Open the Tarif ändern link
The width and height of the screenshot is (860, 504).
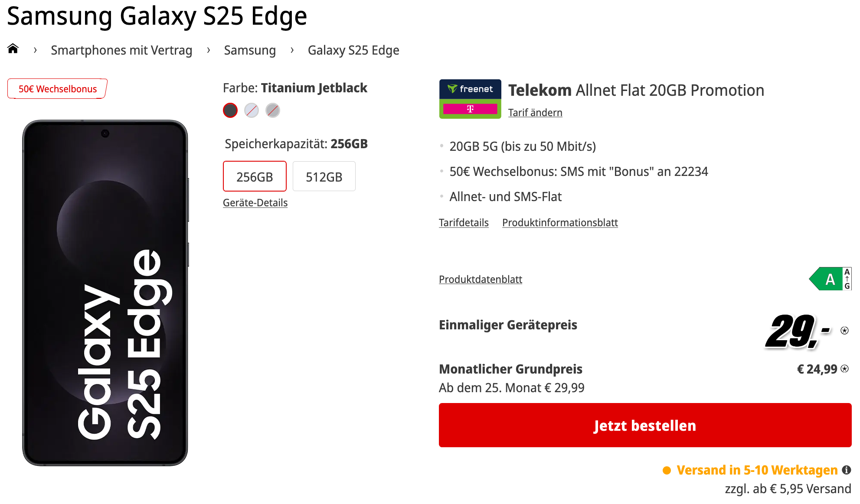[x=535, y=113]
